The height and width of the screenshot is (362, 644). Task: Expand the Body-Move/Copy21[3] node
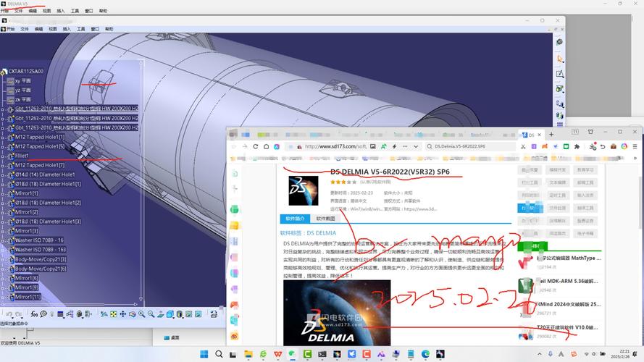click(x=2, y=259)
